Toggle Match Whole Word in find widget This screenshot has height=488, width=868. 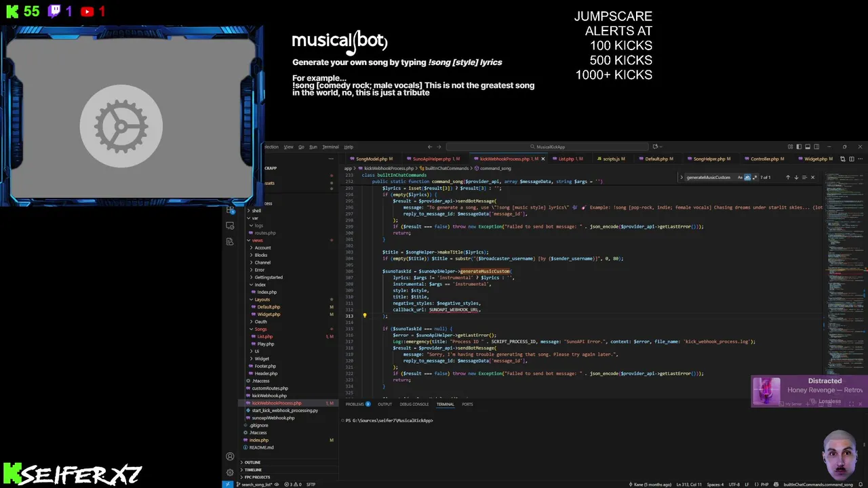[747, 178]
